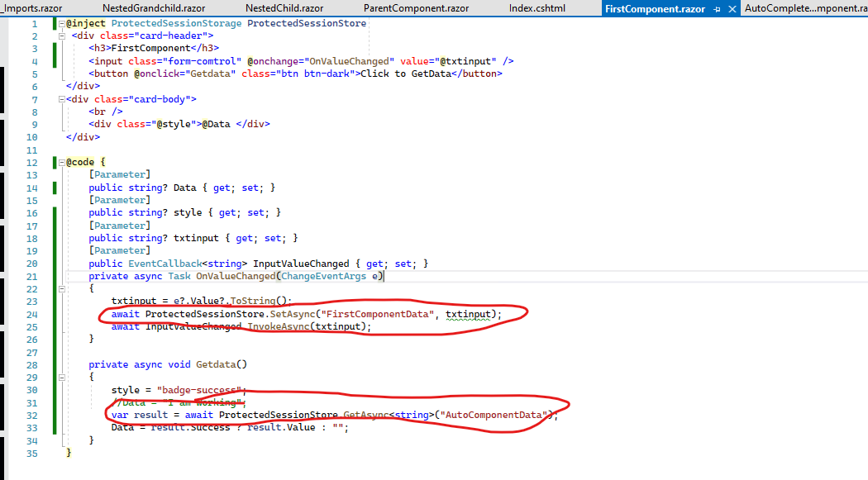Collapse the Getdata method body

point(60,376)
